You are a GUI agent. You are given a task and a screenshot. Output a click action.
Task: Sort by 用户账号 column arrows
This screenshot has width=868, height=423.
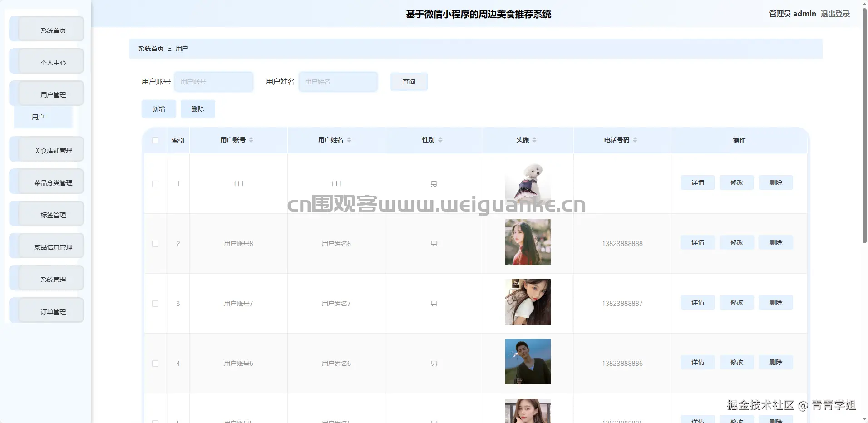[x=251, y=140]
